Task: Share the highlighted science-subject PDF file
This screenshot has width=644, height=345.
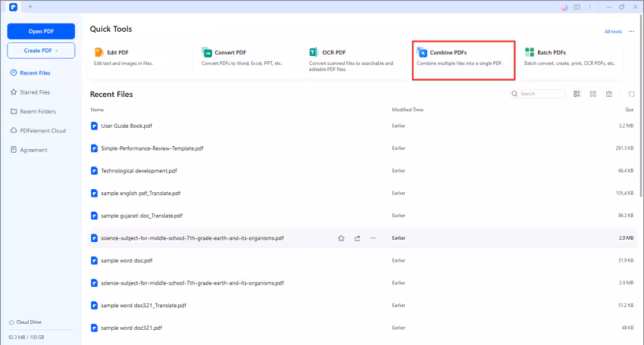Action: (357, 238)
